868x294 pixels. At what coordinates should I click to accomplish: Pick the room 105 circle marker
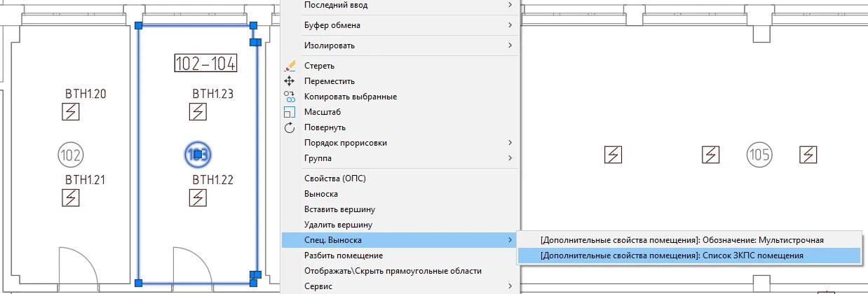[759, 153]
